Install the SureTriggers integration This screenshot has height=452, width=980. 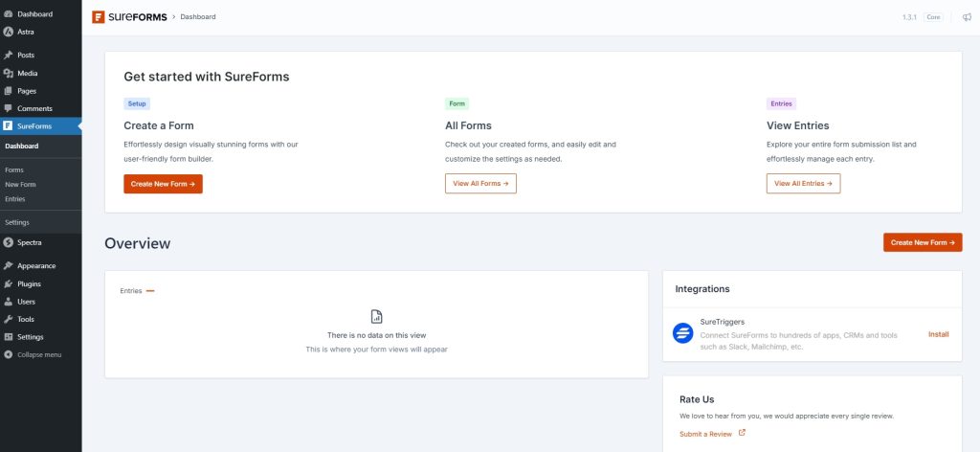pos(938,334)
